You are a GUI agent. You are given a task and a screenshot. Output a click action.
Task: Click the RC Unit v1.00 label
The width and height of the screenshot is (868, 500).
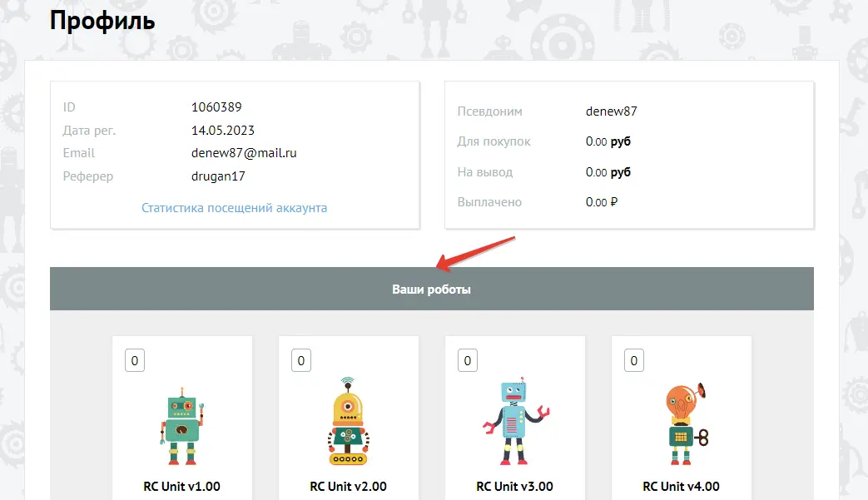tap(181, 486)
